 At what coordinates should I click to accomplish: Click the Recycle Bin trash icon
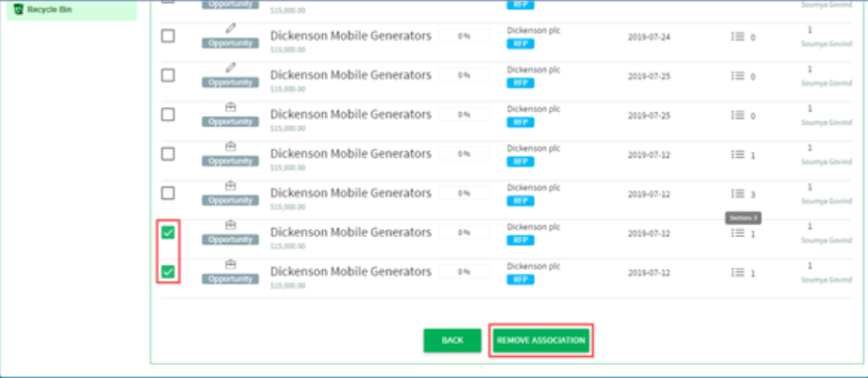(x=19, y=9)
